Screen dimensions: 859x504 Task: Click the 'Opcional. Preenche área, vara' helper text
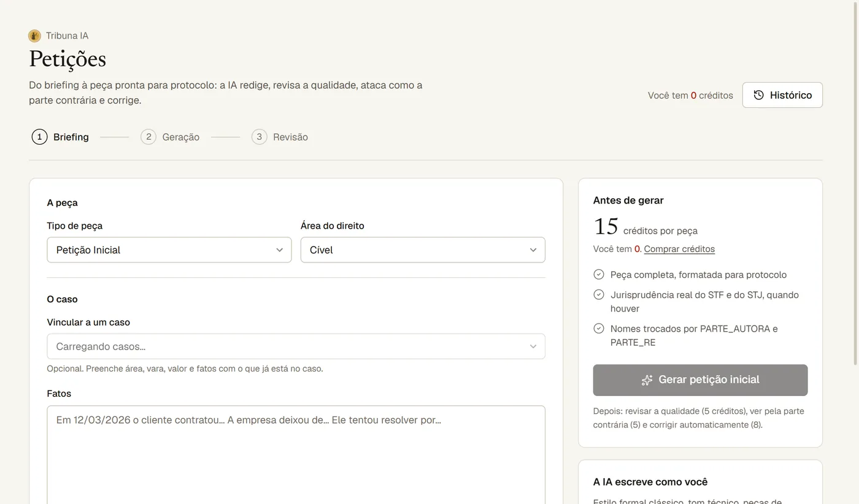tap(185, 368)
